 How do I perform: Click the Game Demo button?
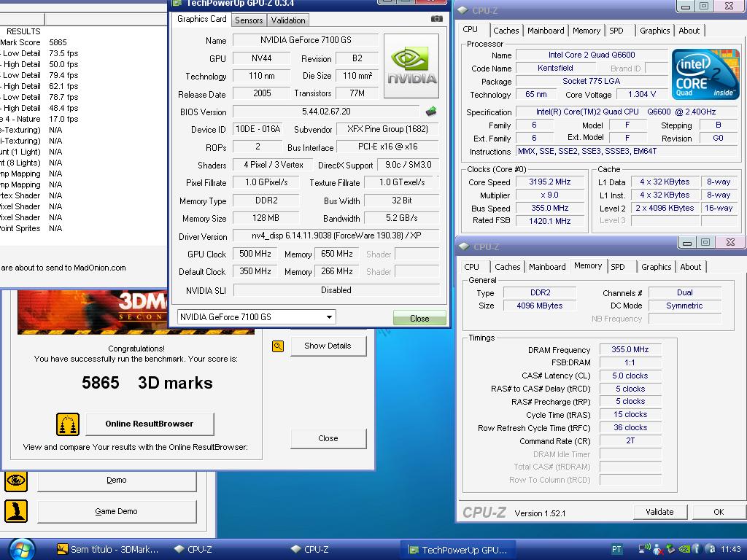[x=117, y=511]
